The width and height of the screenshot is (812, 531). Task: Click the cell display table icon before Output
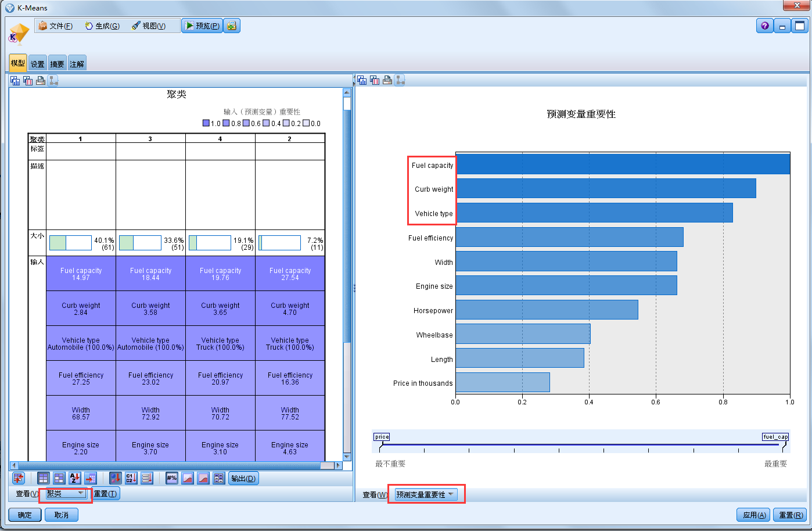click(219, 478)
